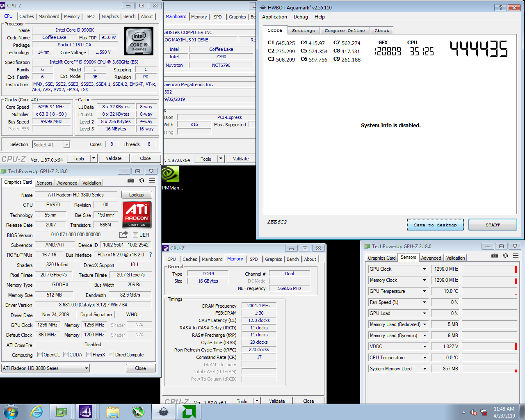Open Tools dropdown arrow in CPU-Z CPU window
This screenshot has width=525, height=420.
pos(94,158)
